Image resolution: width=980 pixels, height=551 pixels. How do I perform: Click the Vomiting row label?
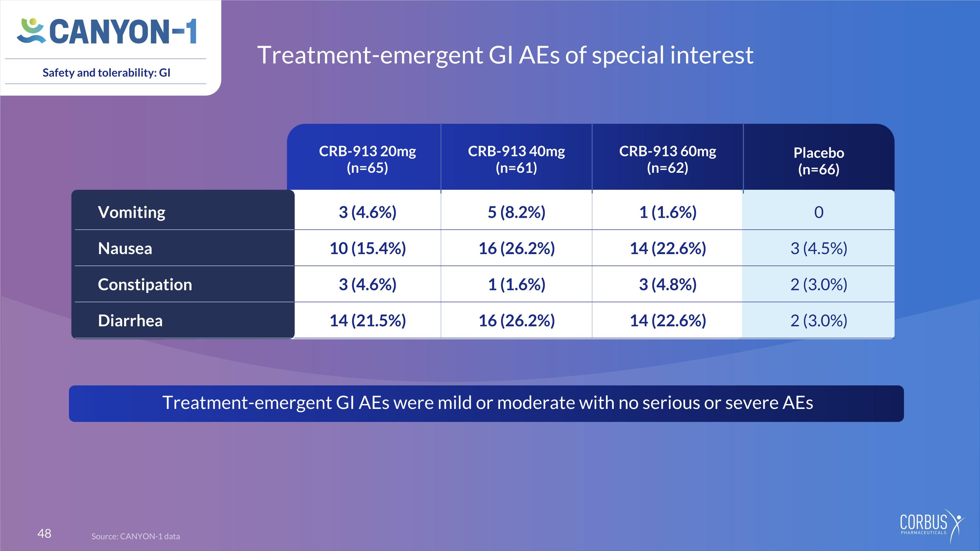(132, 212)
